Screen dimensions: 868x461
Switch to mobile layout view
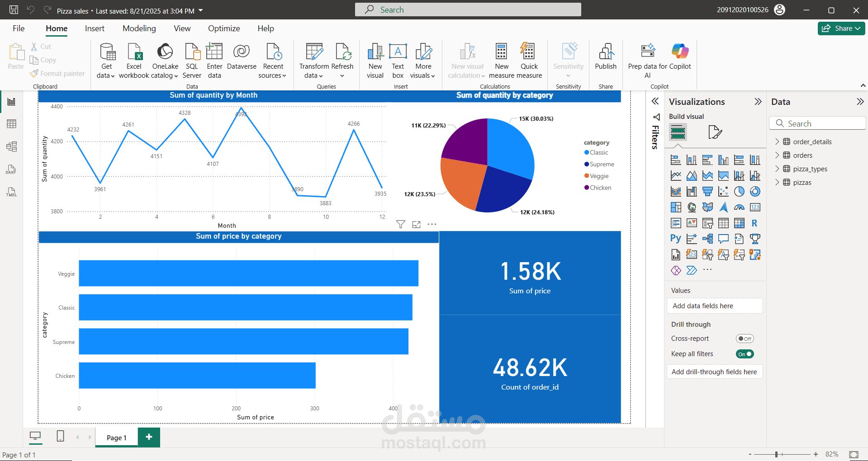60,436
